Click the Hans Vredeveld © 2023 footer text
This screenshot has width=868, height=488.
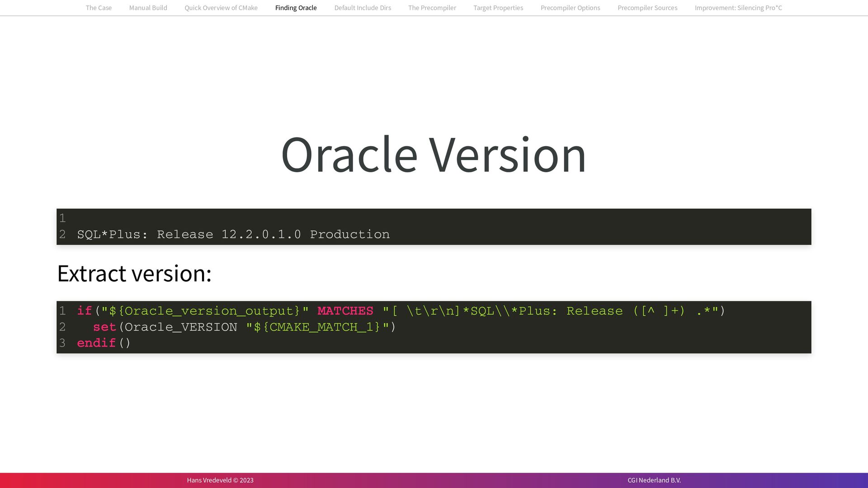click(220, 480)
